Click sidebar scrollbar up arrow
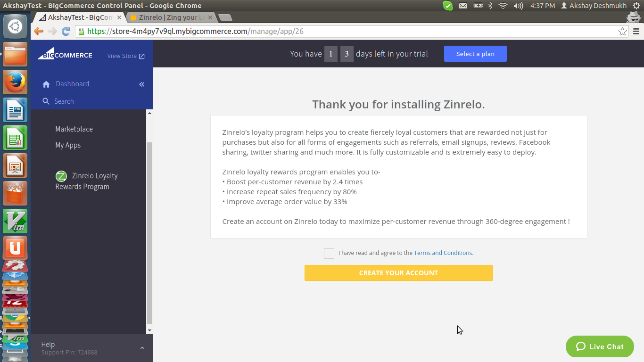644x362 pixels. pyautogui.click(x=150, y=113)
